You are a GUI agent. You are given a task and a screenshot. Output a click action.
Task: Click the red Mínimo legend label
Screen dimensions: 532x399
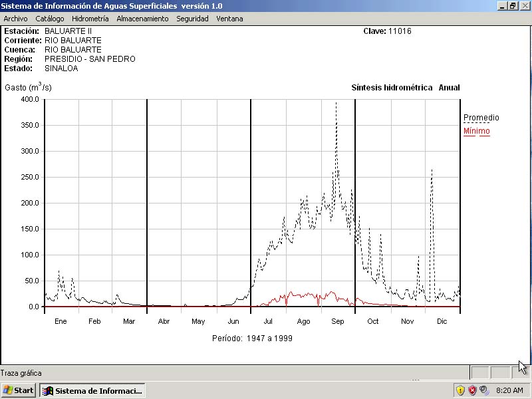476,131
